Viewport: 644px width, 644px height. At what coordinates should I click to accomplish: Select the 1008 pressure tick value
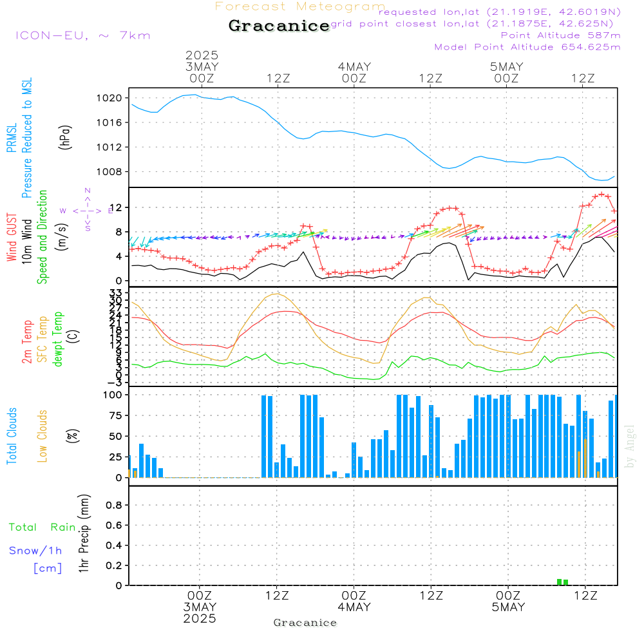pos(109,172)
